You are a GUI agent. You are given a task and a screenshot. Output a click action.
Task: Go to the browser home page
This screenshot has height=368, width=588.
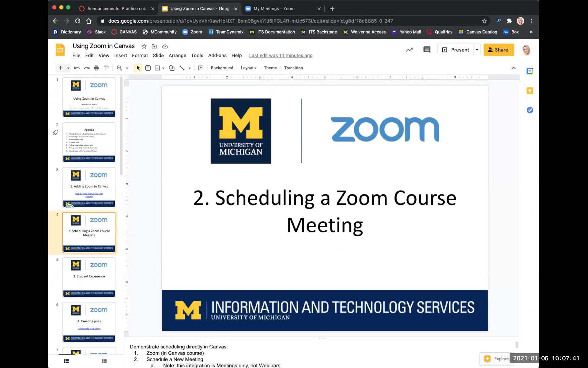pos(89,21)
